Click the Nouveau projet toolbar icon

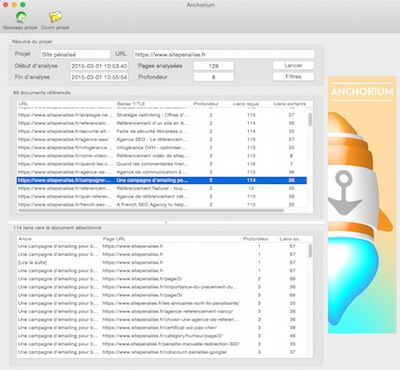(x=21, y=17)
